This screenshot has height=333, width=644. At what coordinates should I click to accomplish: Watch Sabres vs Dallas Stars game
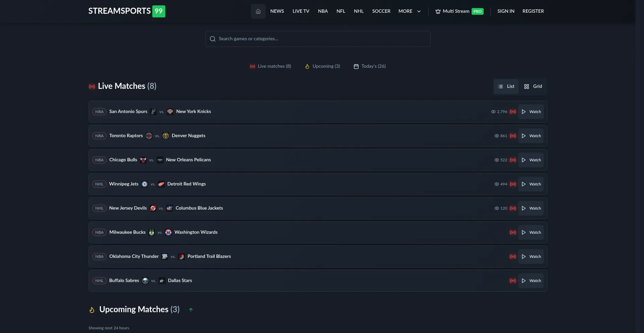tap(531, 281)
